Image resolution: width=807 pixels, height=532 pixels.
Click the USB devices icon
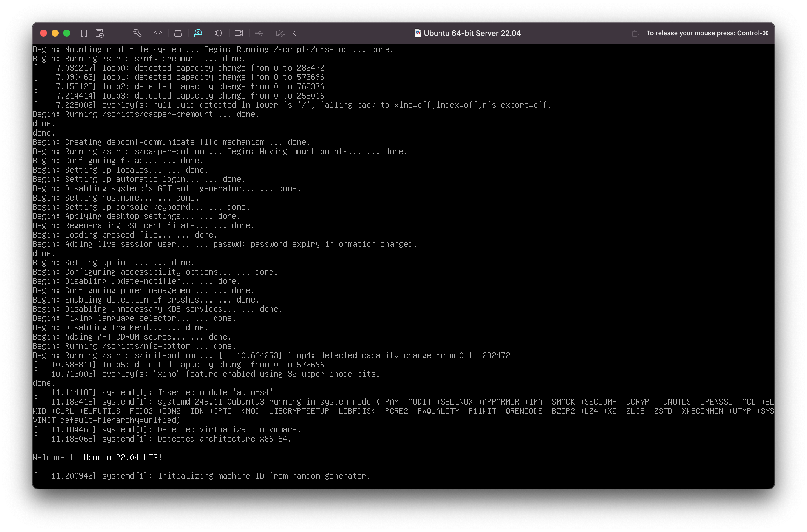pos(259,33)
